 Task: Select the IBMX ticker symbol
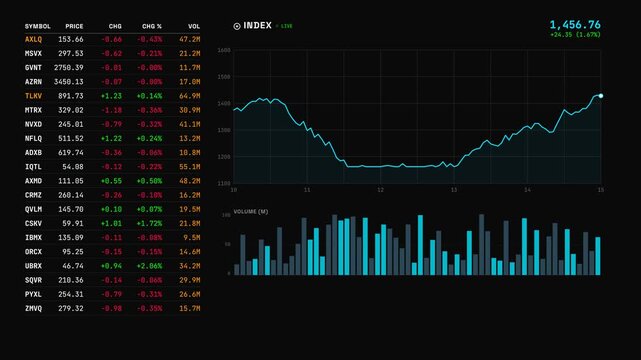(33, 237)
